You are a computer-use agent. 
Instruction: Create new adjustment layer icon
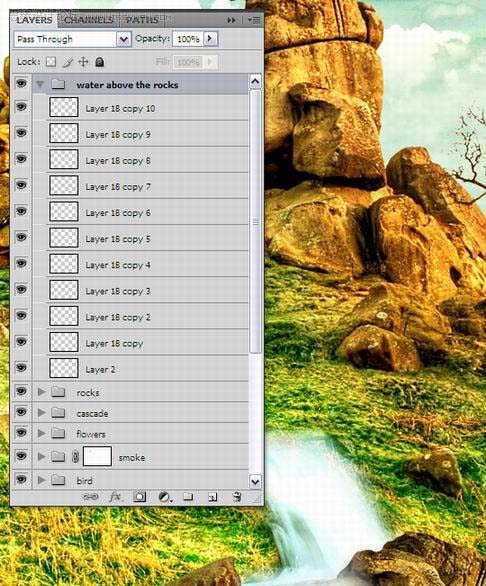click(x=165, y=497)
